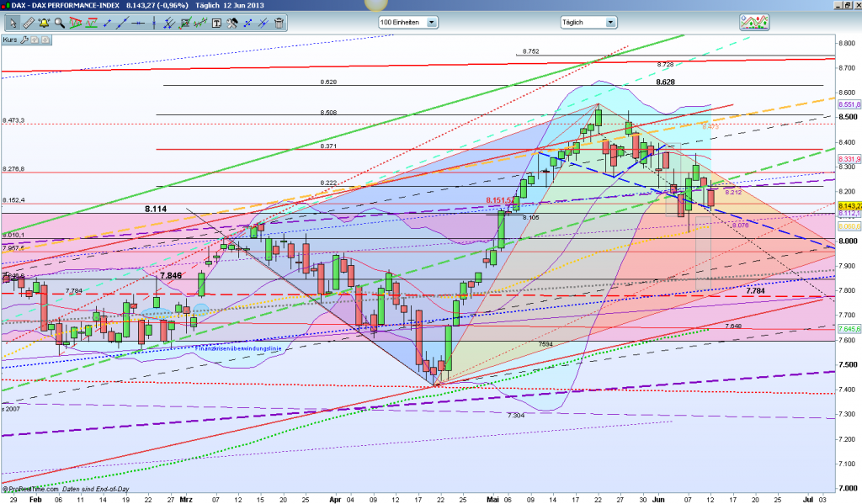Select the ruler measurement tool
Screen dimensions: 862x504
pyautogui.click(x=28, y=23)
